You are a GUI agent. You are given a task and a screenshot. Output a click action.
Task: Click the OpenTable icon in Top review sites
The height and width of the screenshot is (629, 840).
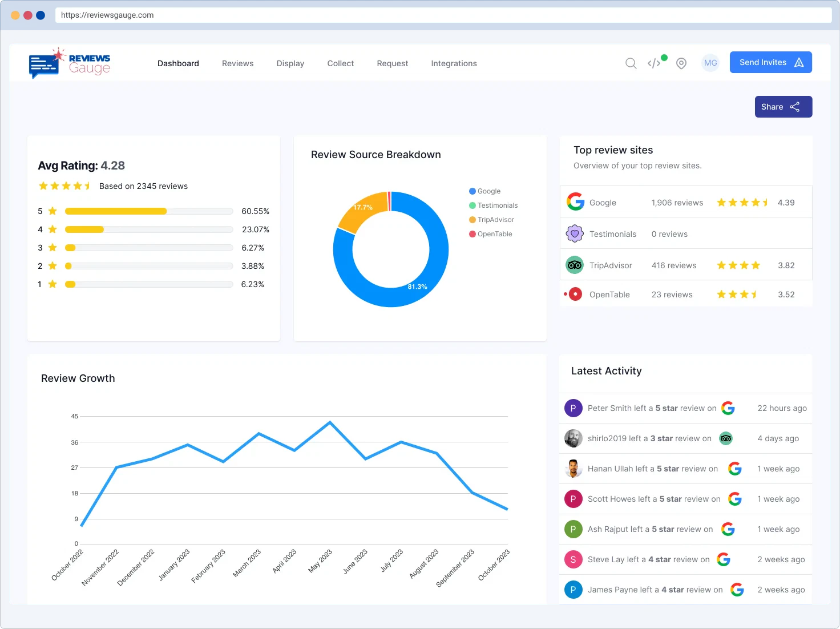575,295
